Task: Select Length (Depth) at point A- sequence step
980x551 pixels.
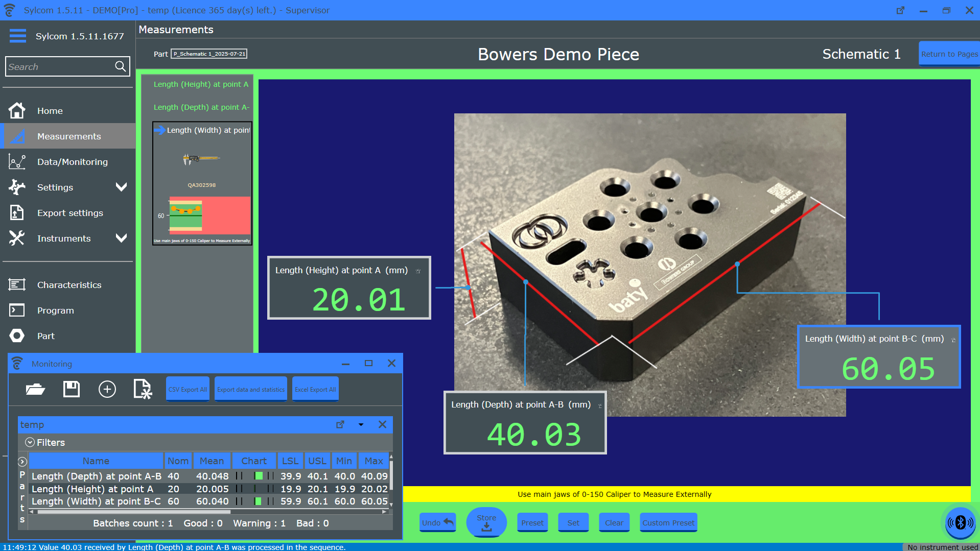Action: (x=201, y=107)
